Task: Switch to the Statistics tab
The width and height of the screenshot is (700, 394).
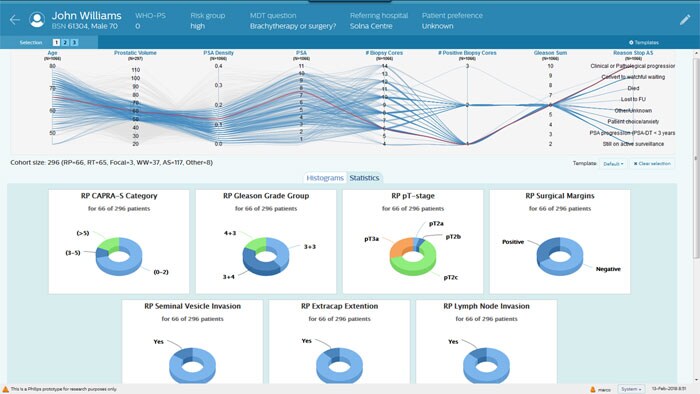Action: point(364,178)
